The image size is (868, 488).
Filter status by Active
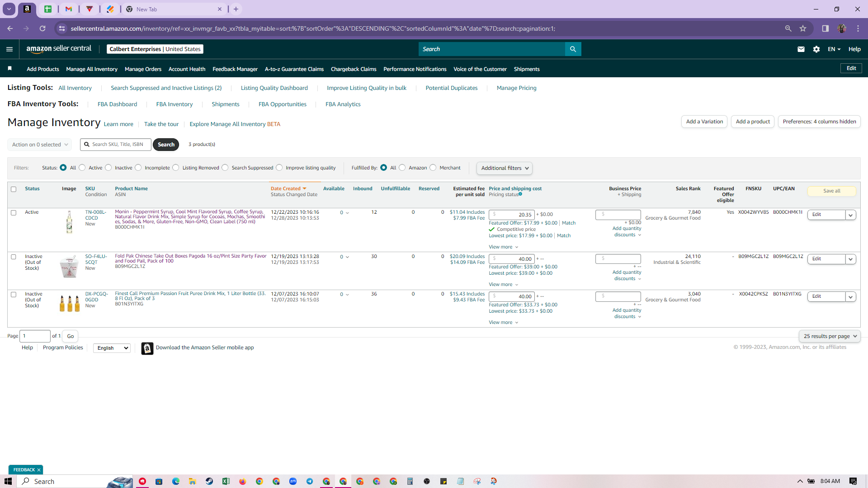click(x=82, y=168)
